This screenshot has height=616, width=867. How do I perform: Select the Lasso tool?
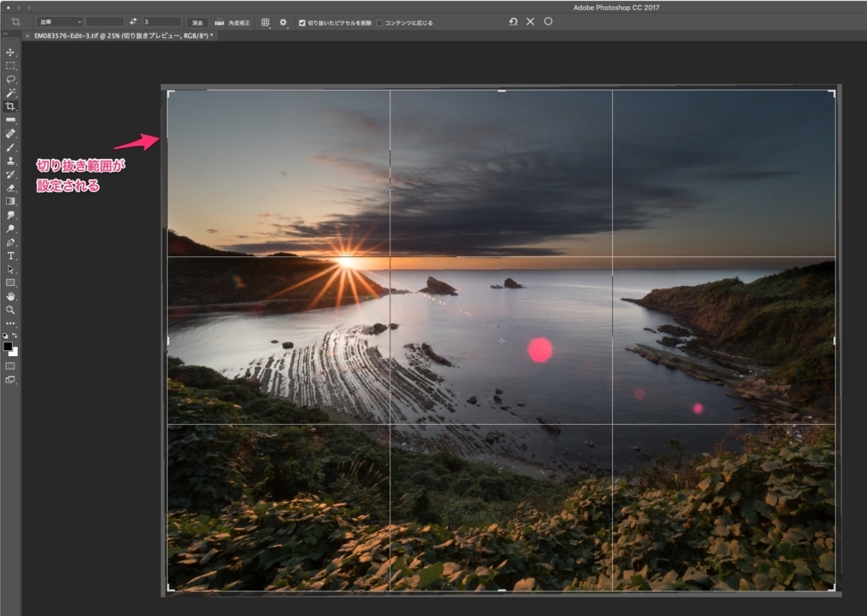click(10, 80)
